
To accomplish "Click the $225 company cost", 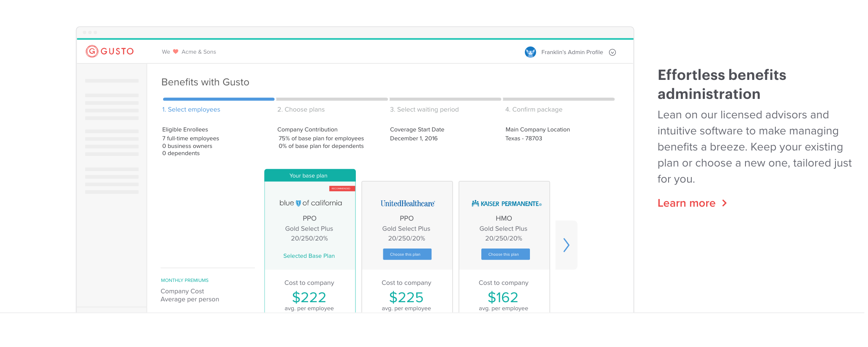I will click(x=406, y=298).
